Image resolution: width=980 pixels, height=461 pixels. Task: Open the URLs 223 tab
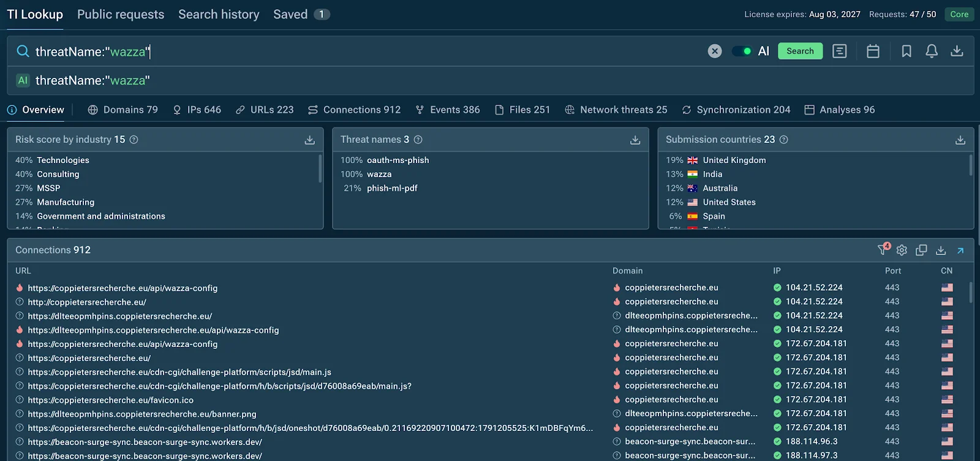(265, 110)
